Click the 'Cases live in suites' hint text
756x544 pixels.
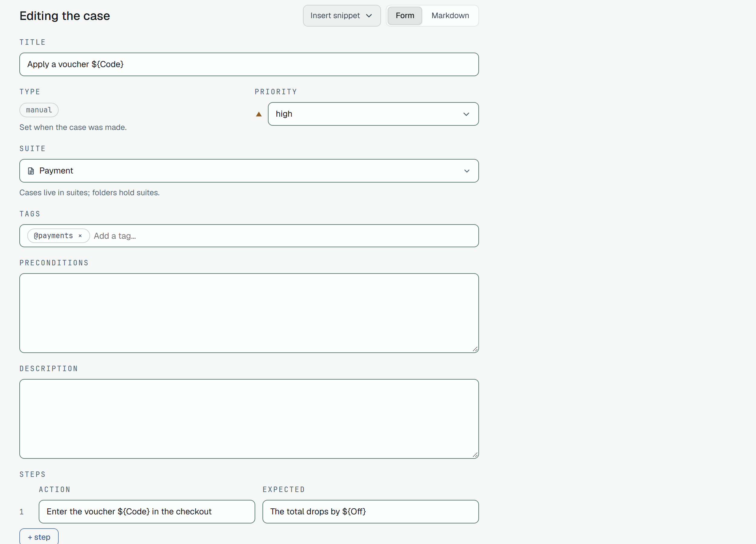coord(89,193)
